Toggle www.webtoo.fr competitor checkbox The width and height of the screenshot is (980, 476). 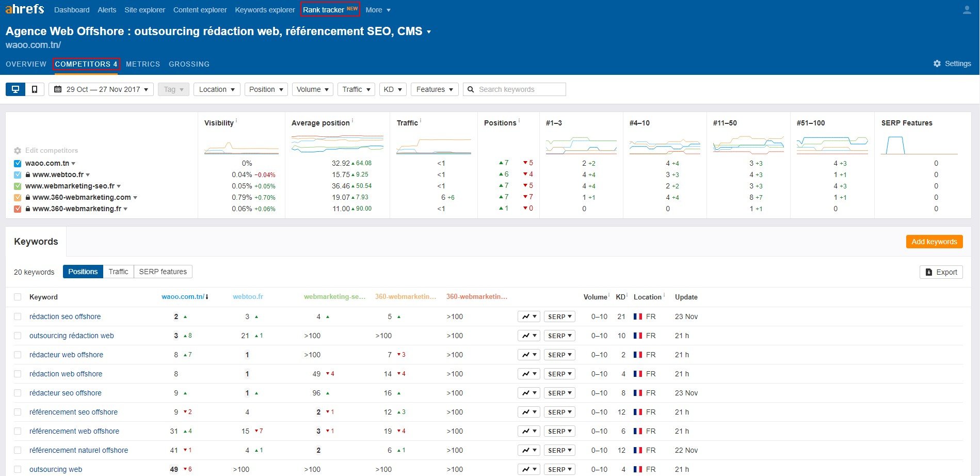18,174
